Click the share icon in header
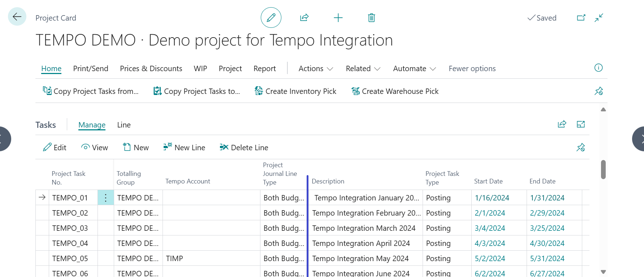The width and height of the screenshot is (644, 277). click(x=304, y=18)
